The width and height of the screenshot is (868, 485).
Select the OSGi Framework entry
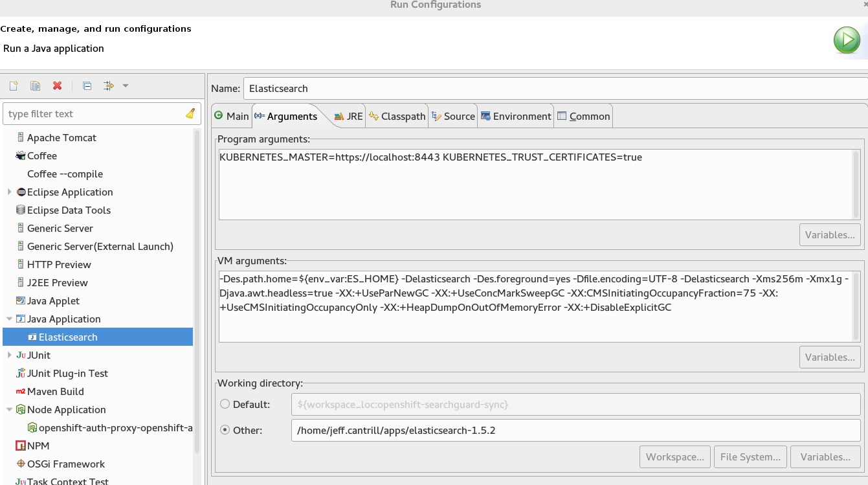(x=66, y=464)
